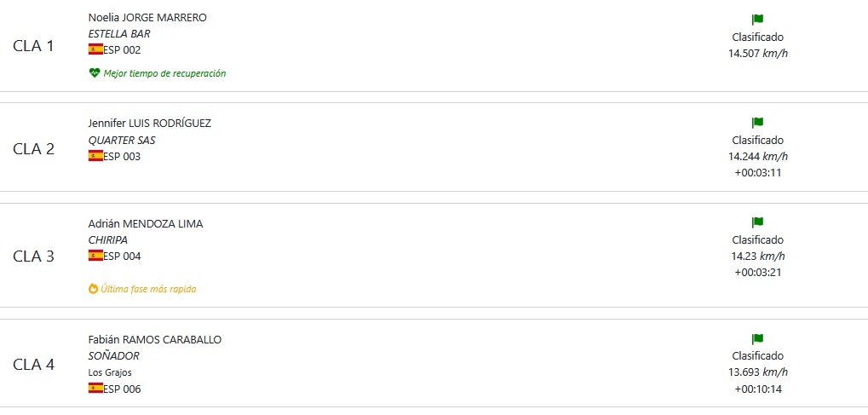
Task: Click horse name QUARTER SAS
Action: pyautogui.click(x=122, y=140)
